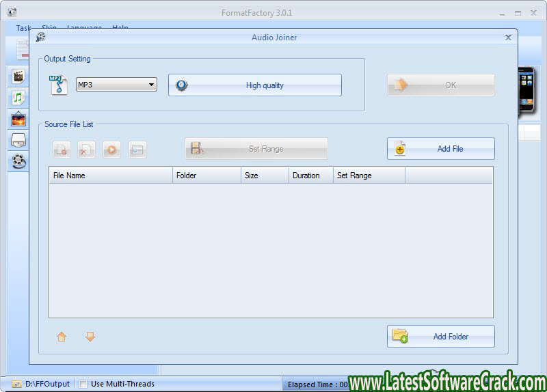Image resolution: width=547 pixels, height=392 pixels.
Task: Click the Set Range column header
Action: coord(369,176)
